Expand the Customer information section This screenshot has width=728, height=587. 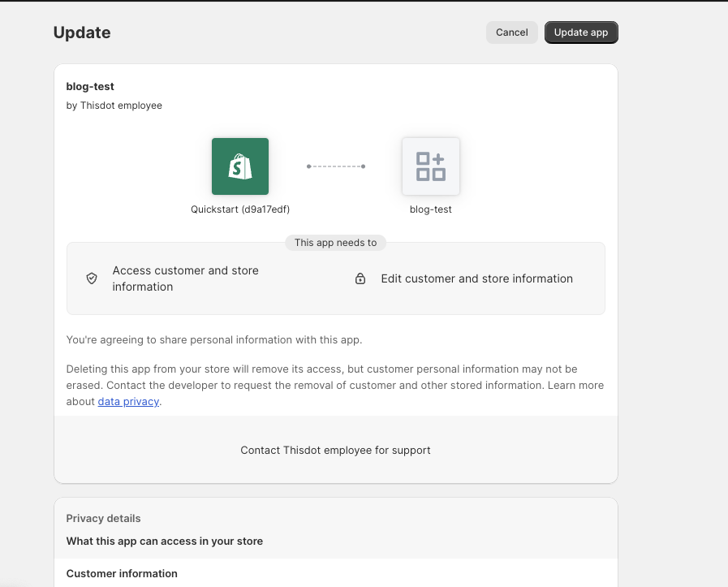tap(122, 573)
